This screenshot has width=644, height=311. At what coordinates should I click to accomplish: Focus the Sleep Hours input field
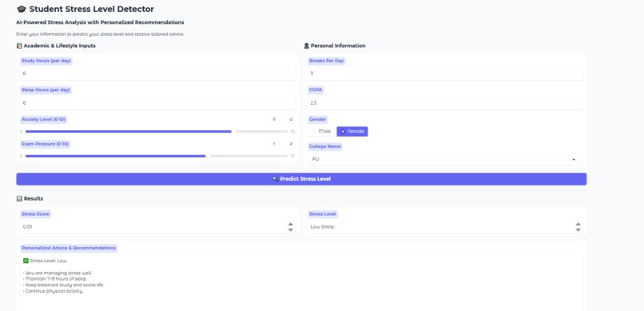[x=157, y=103]
